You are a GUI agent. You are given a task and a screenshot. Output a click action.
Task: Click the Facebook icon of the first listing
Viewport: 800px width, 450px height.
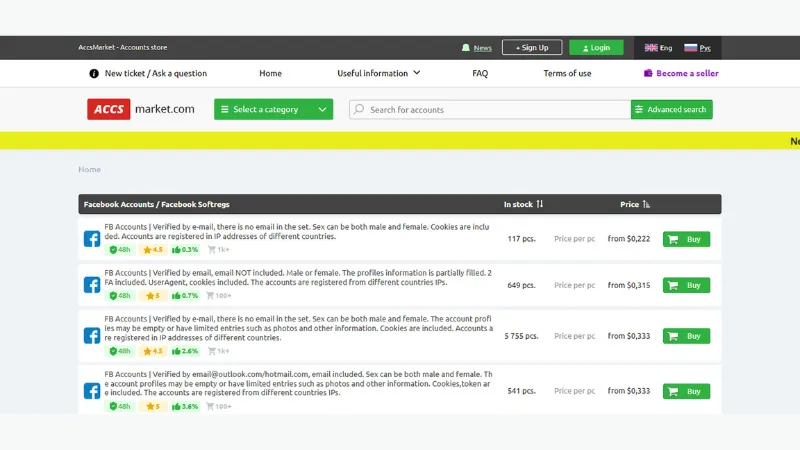pos(91,239)
